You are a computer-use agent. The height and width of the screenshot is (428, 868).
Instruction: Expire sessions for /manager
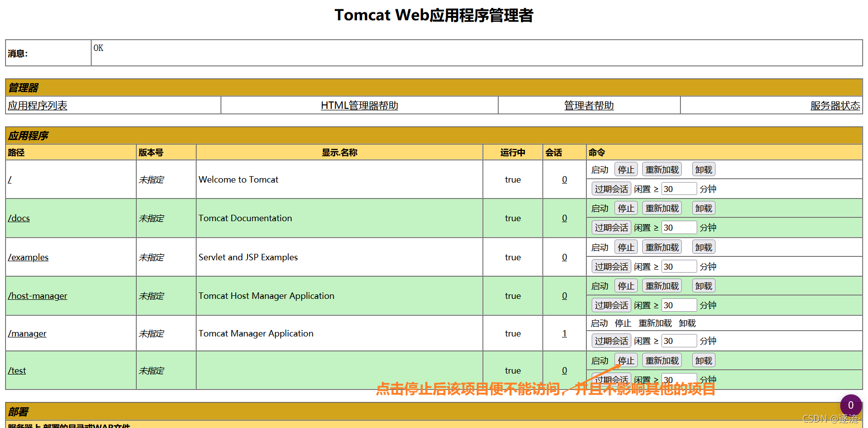point(612,341)
